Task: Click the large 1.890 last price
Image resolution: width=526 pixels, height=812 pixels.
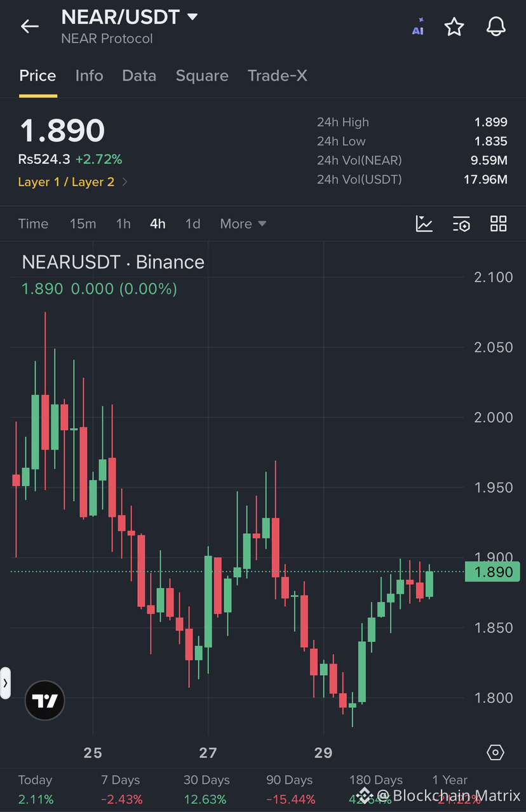Action: pos(62,131)
